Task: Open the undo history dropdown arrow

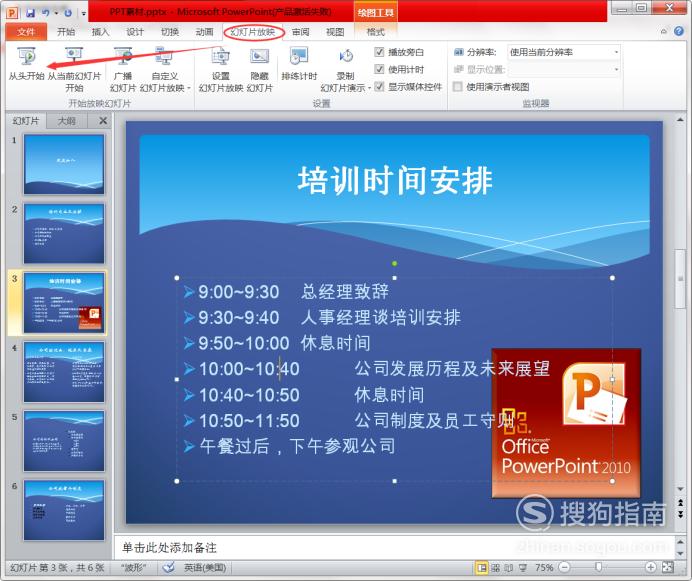Action: point(56,13)
